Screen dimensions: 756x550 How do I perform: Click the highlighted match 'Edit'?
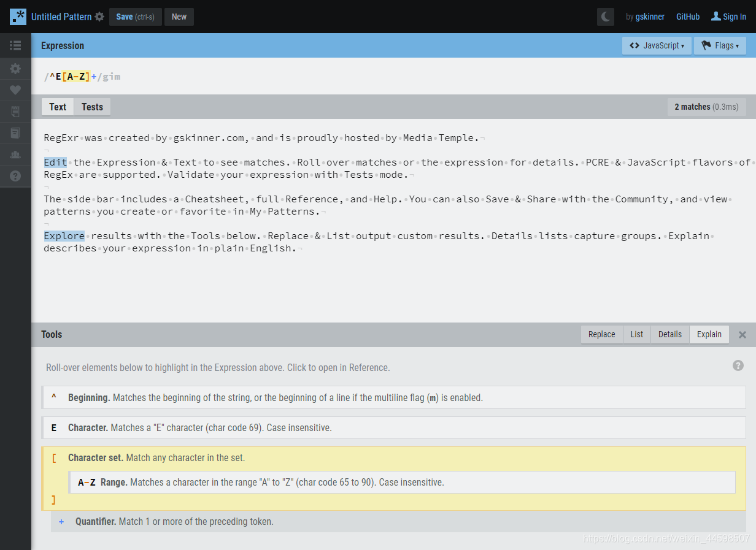pos(55,162)
